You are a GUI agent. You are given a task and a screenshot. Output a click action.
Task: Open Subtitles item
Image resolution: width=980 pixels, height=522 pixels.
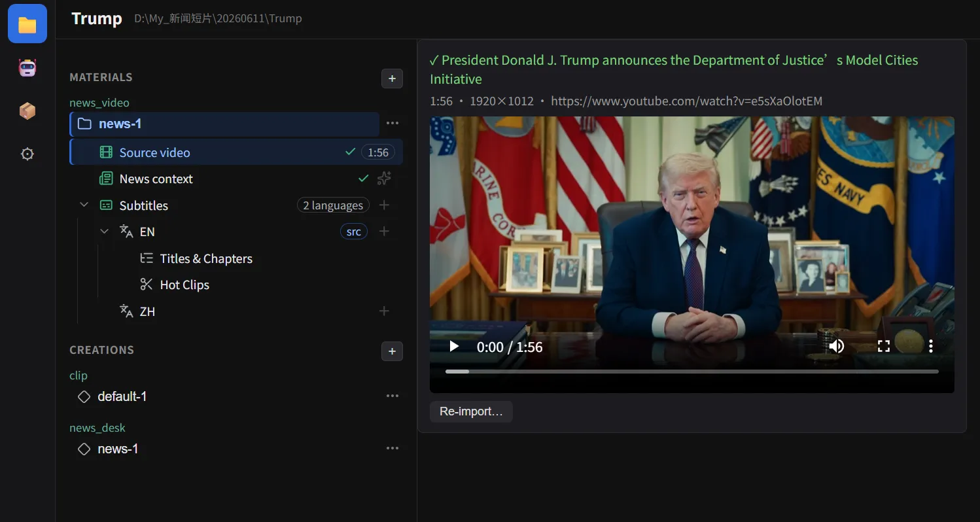[x=143, y=205]
